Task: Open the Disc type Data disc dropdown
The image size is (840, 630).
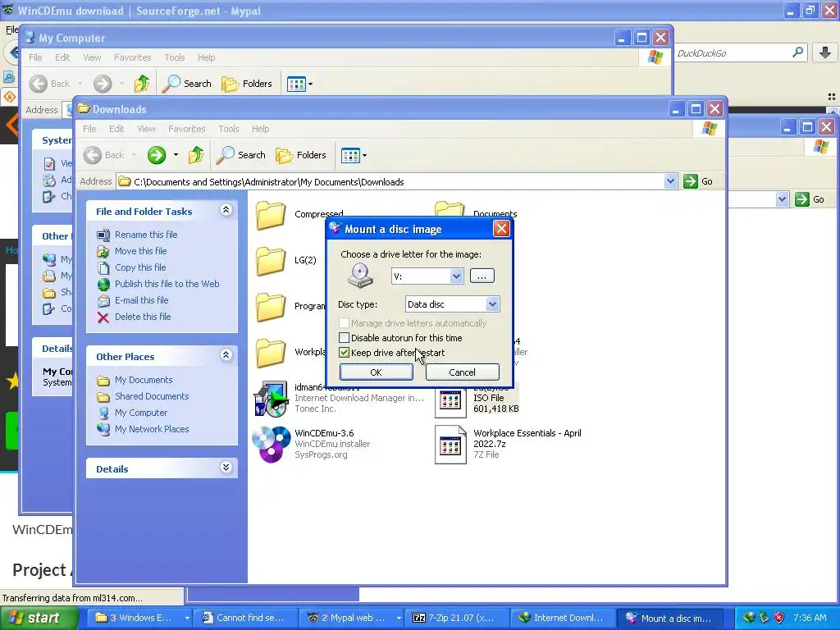Action: click(x=492, y=304)
